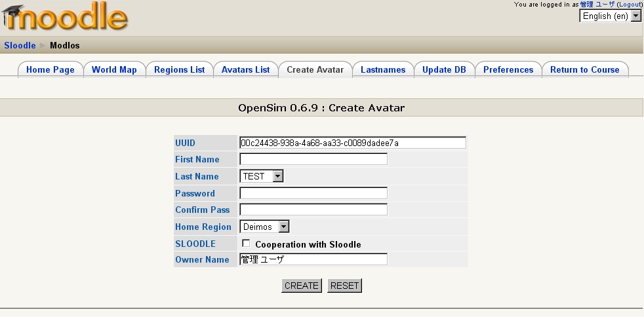Viewport: 644px width, 317px height.
Task: Switch to the Update DB tab
Action: pos(444,69)
